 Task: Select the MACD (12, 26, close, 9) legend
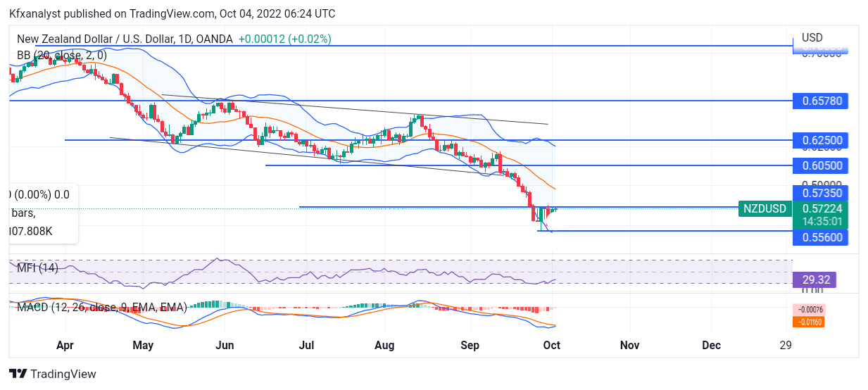[x=102, y=308]
